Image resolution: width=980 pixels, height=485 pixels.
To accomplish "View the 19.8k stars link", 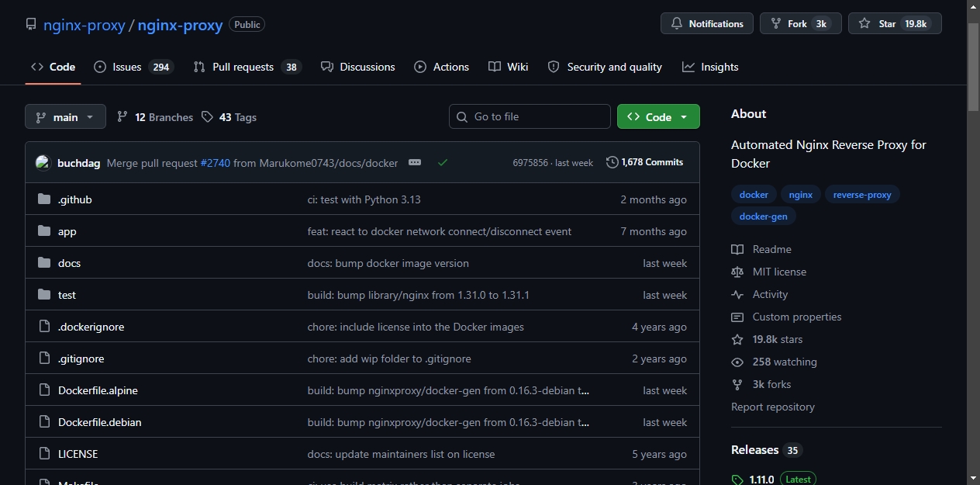I will [x=767, y=339].
